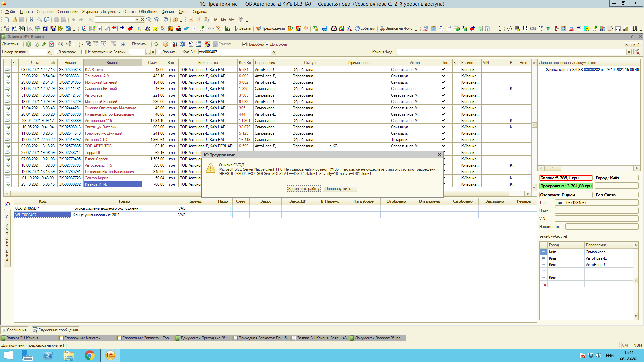644x362 pixels.
Task: Click the Завершить работу button
Action: coord(304,189)
